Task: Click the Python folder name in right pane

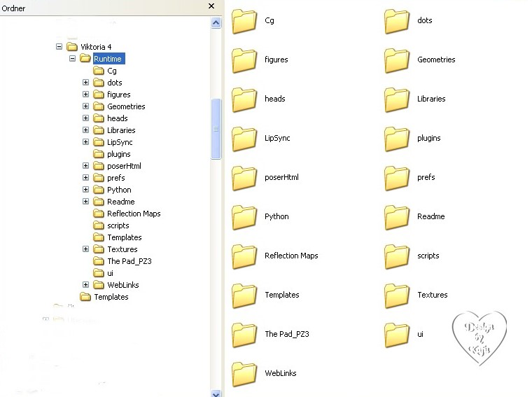Action: tap(276, 216)
